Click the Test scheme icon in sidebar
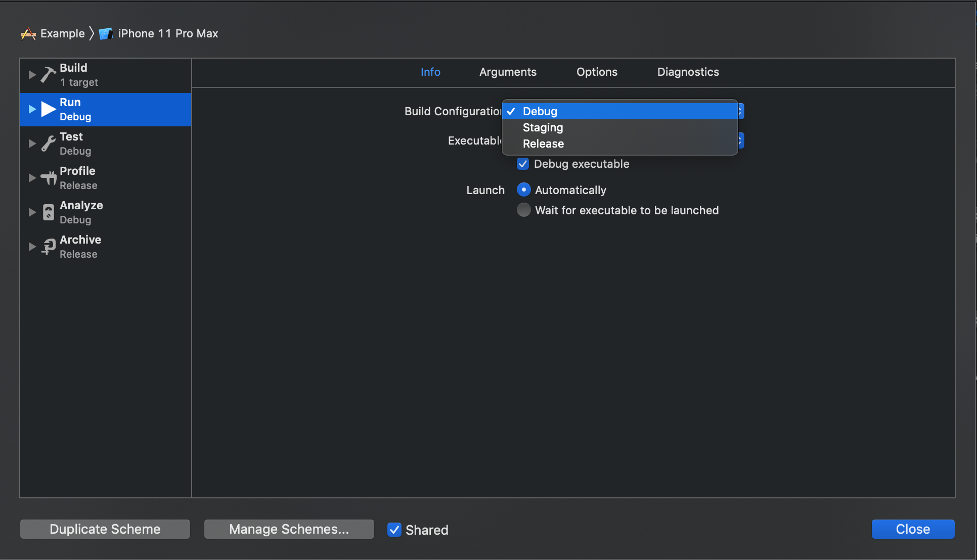977x560 pixels. [49, 143]
